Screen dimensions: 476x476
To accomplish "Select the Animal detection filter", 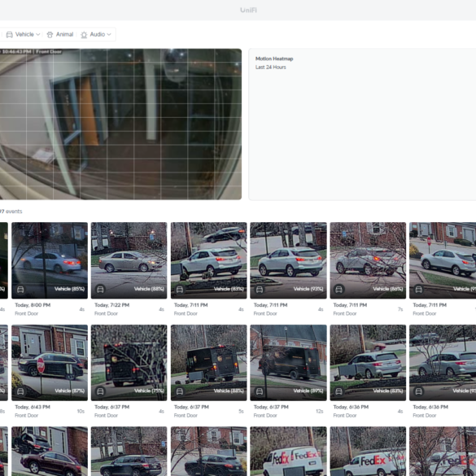I will coord(60,35).
